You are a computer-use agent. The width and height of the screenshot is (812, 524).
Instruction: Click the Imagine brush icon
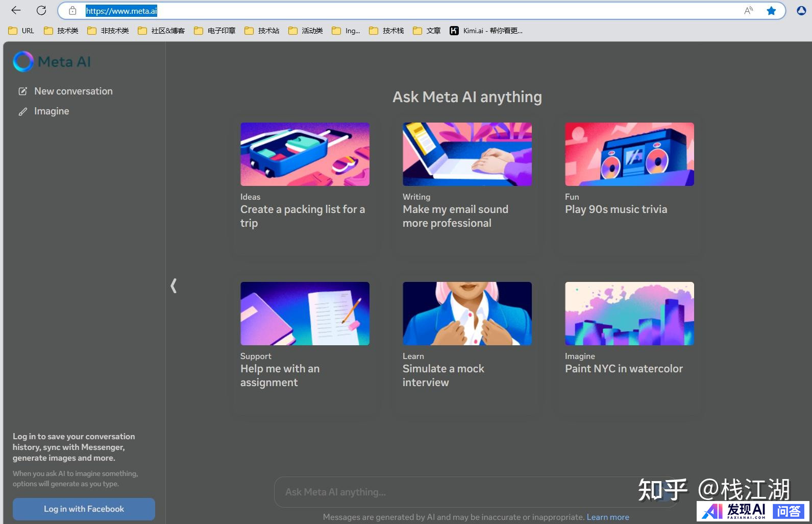pos(22,111)
